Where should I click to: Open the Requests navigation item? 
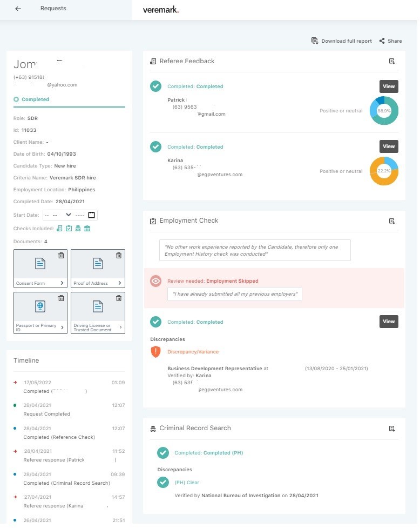pos(53,9)
